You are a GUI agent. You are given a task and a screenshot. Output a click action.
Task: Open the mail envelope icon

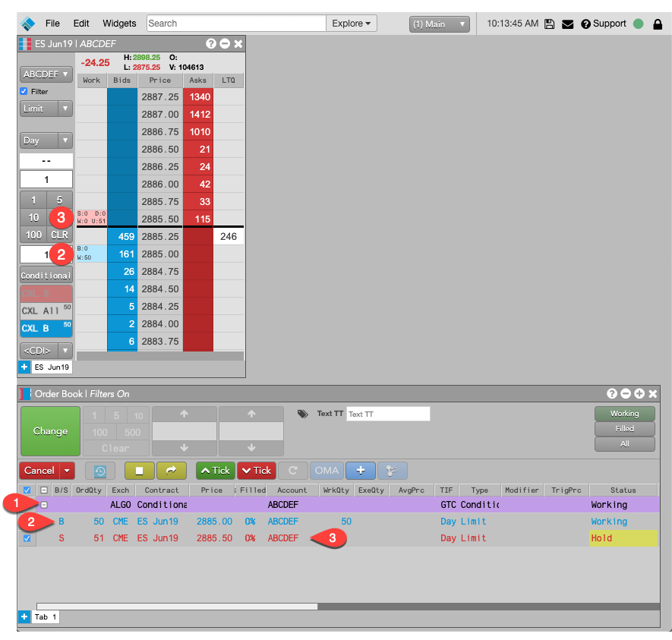567,24
